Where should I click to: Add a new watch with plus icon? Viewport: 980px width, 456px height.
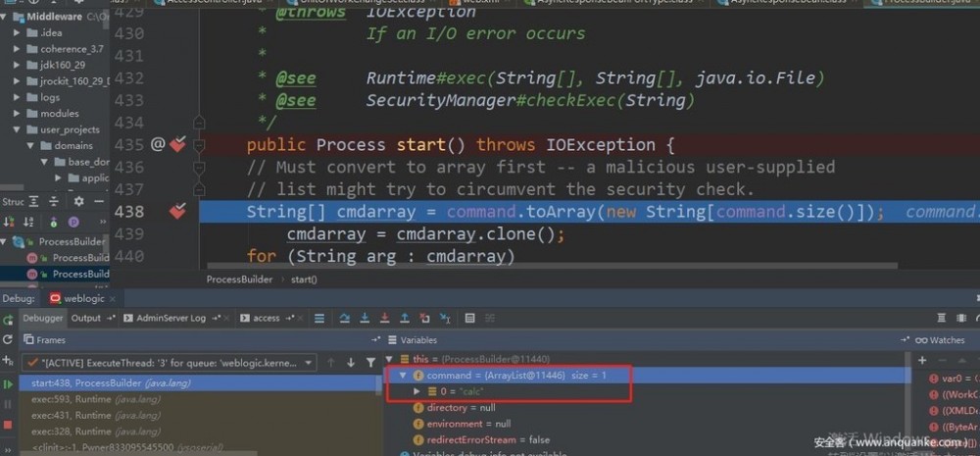click(922, 361)
